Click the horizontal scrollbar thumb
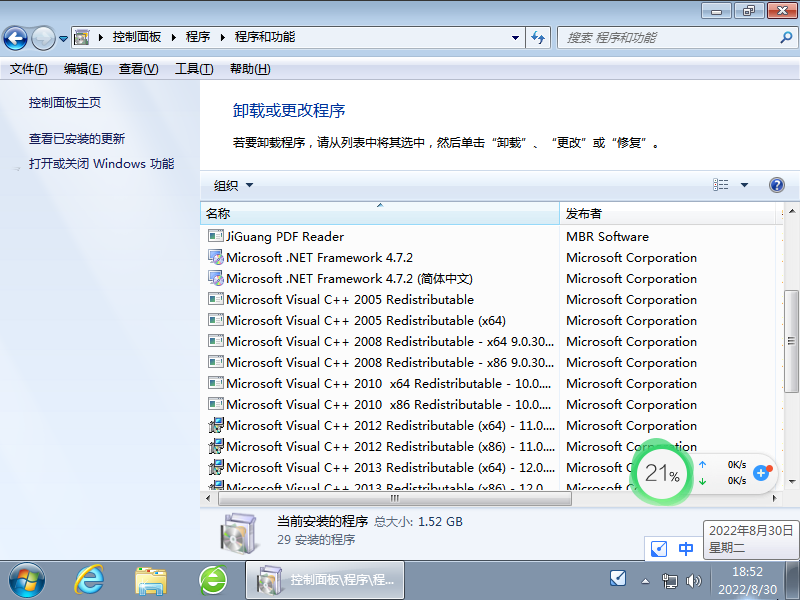 click(x=394, y=498)
